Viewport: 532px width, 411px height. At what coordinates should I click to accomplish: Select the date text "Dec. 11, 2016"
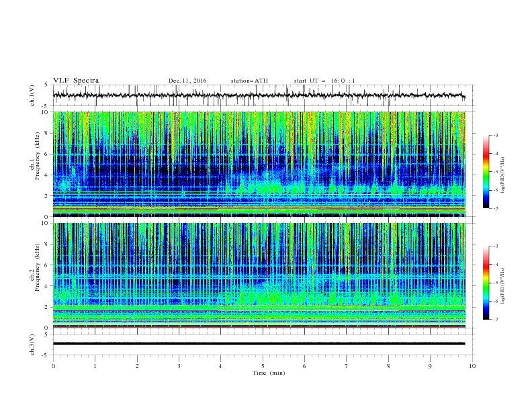click(187, 81)
